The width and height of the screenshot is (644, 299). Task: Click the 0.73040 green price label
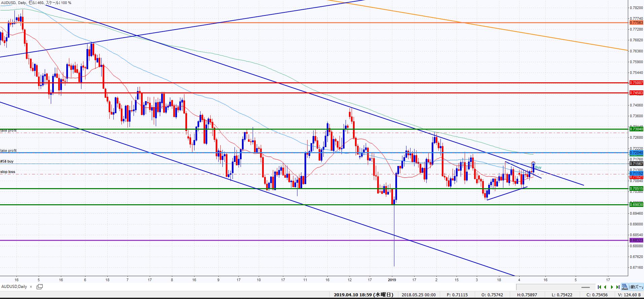click(x=636, y=129)
